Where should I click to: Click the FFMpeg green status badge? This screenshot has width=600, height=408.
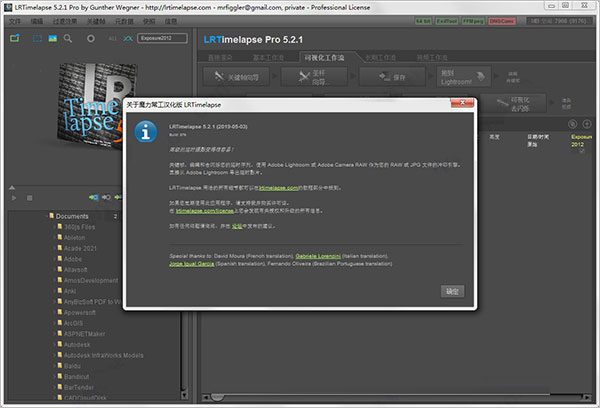pyautogui.click(x=473, y=21)
